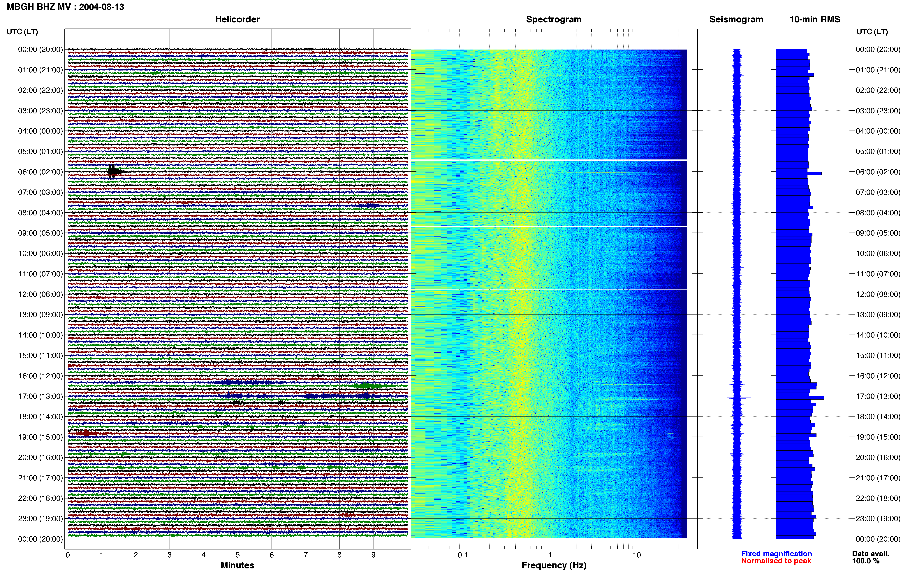Click the blue burst near 07:40 at minute 9
The image size is (924, 578).
[369, 206]
